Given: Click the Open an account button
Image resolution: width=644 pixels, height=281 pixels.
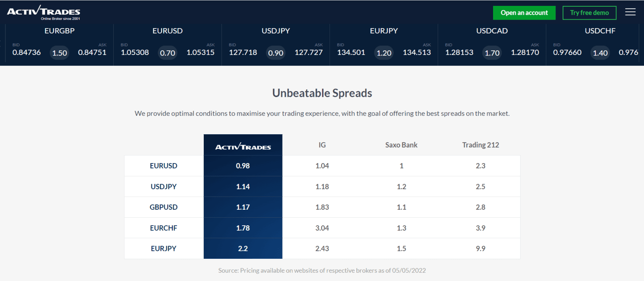Looking at the screenshot, I should point(524,13).
